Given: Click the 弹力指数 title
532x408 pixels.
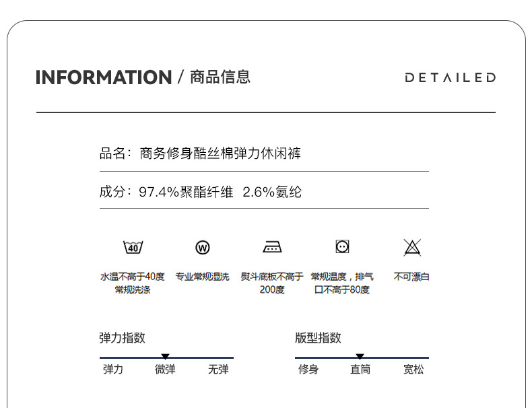Looking at the screenshot, I should coord(122,338).
